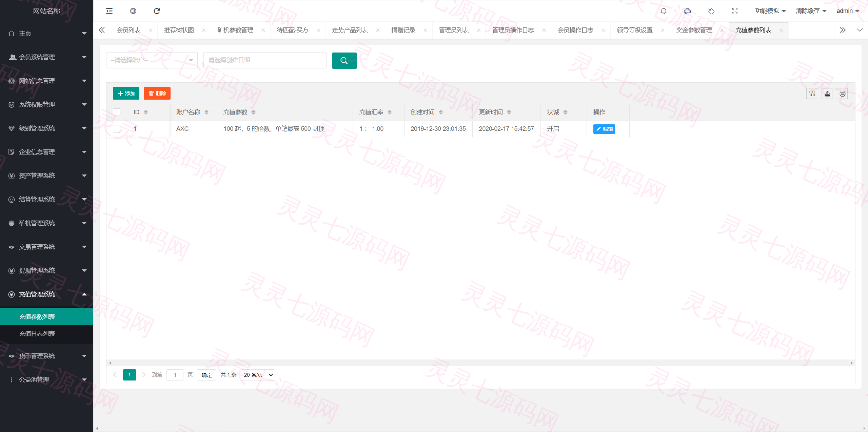This screenshot has height=432, width=868.
Task: Click the page number jump input
Action: [175, 375]
